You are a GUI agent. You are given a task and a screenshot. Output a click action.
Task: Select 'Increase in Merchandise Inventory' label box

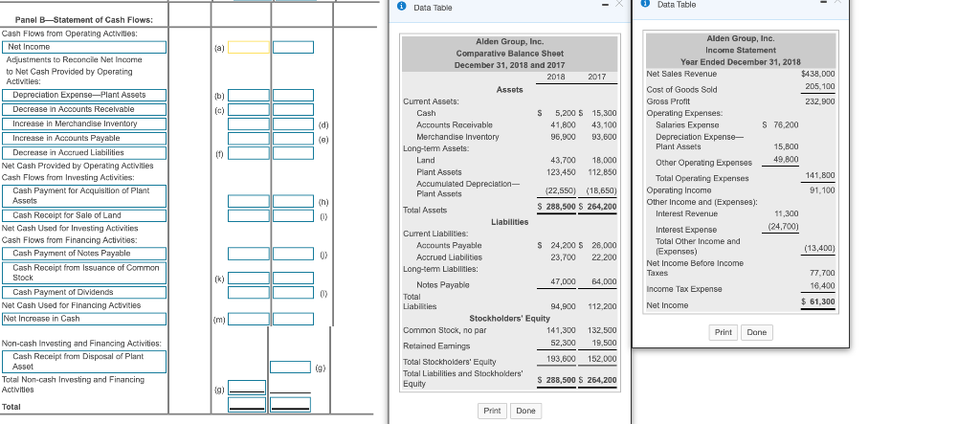85,123
